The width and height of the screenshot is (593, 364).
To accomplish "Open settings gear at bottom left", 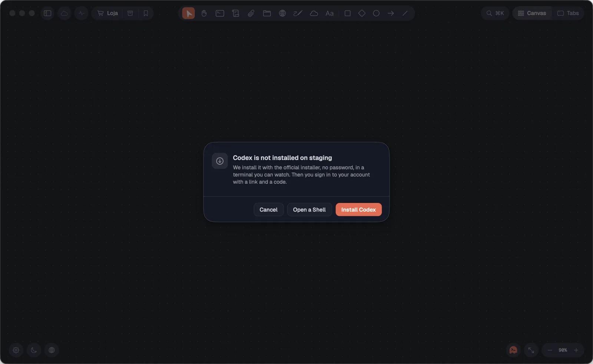I will coord(16,350).
